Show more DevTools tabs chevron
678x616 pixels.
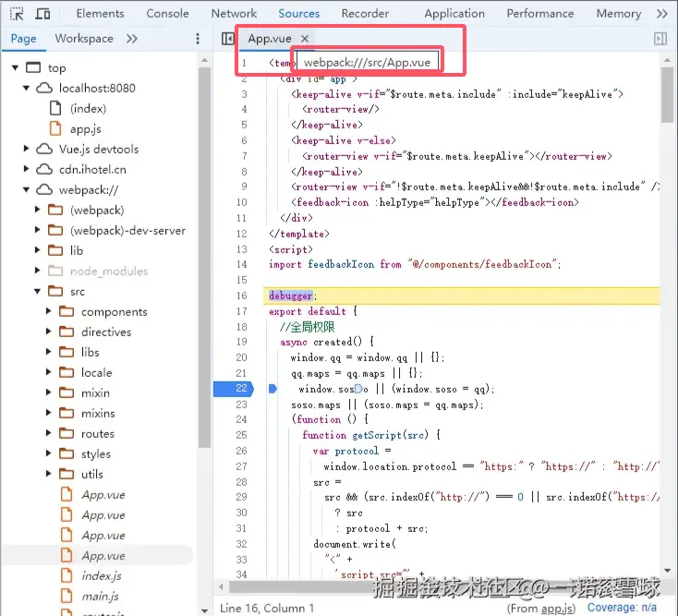tap(662, 14)
